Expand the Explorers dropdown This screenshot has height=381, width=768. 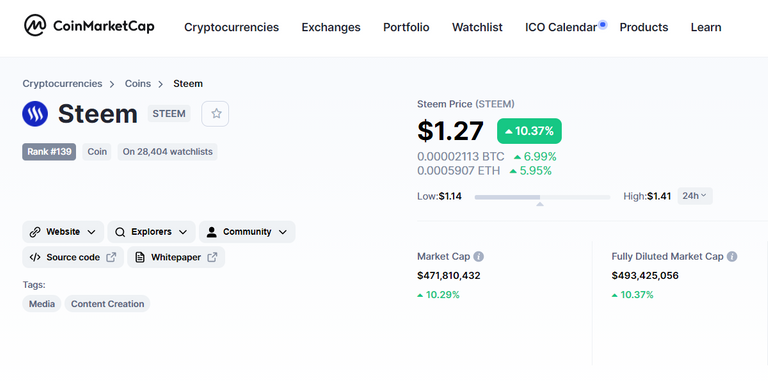[151, 232]
